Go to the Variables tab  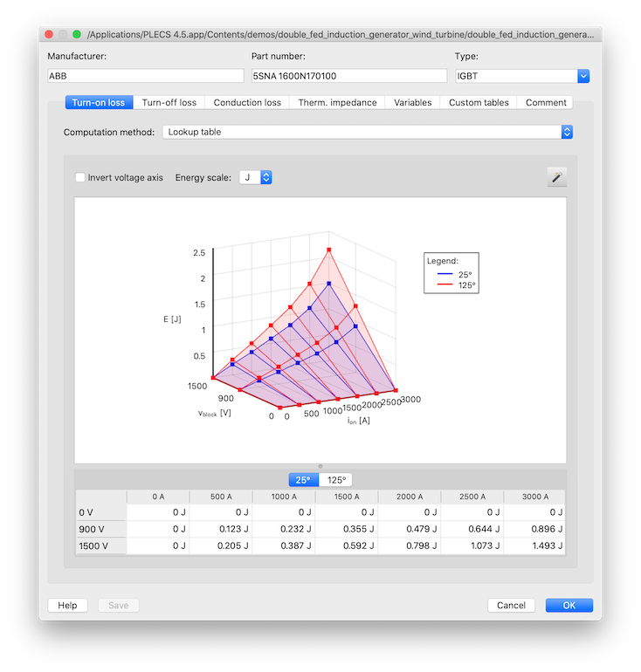[x=412, y=102]
